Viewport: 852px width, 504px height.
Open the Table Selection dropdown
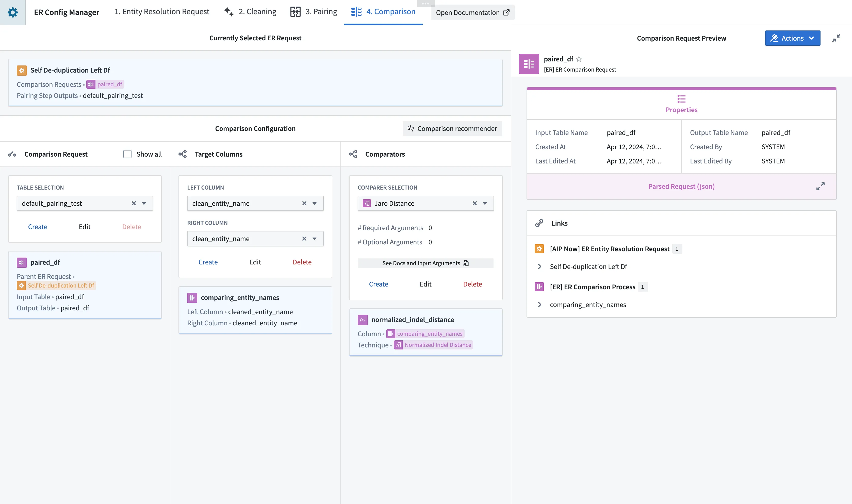pos(144,204)
